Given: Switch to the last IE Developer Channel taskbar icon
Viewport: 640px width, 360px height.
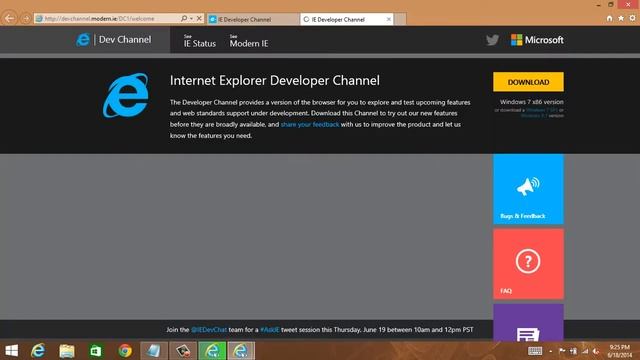Looking at the screenshot, I should pos(241,351).
